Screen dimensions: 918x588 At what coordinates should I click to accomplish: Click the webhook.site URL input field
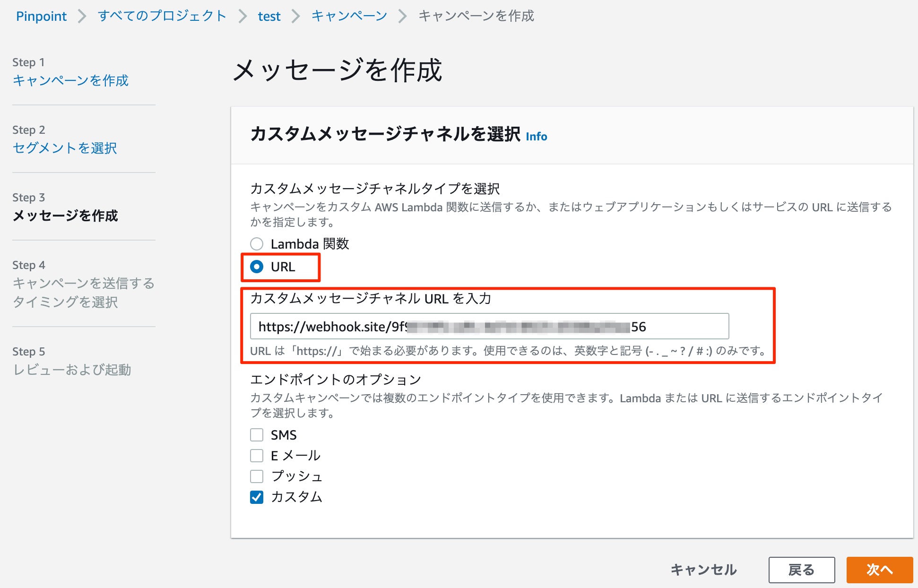[x=490, y=326]
